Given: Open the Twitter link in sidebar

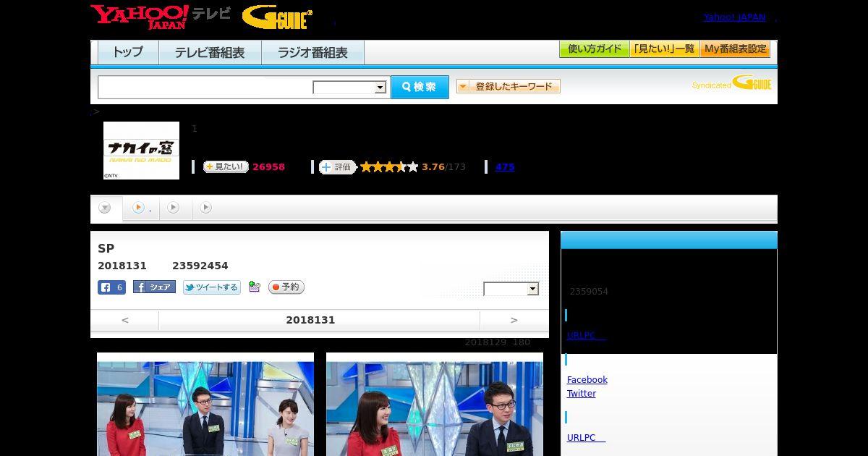Looking at the screenshot, I should pyautogui.click(x=582, y=394).
